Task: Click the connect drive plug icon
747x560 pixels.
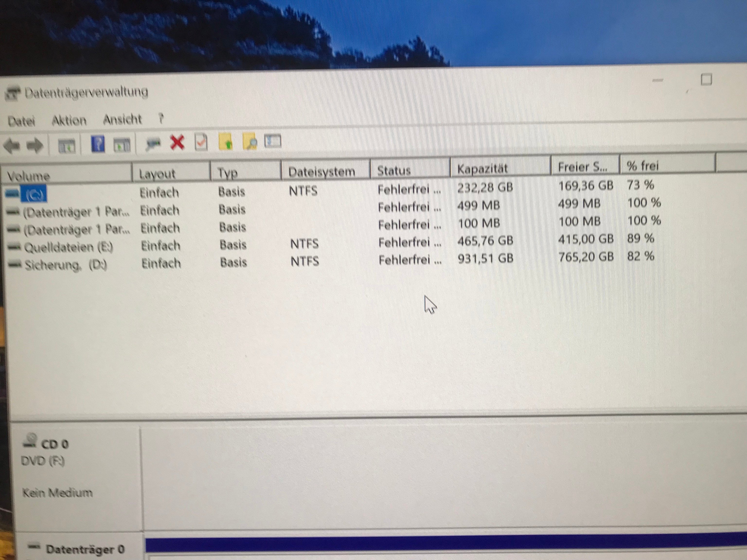Action: (x=153, y=143)
